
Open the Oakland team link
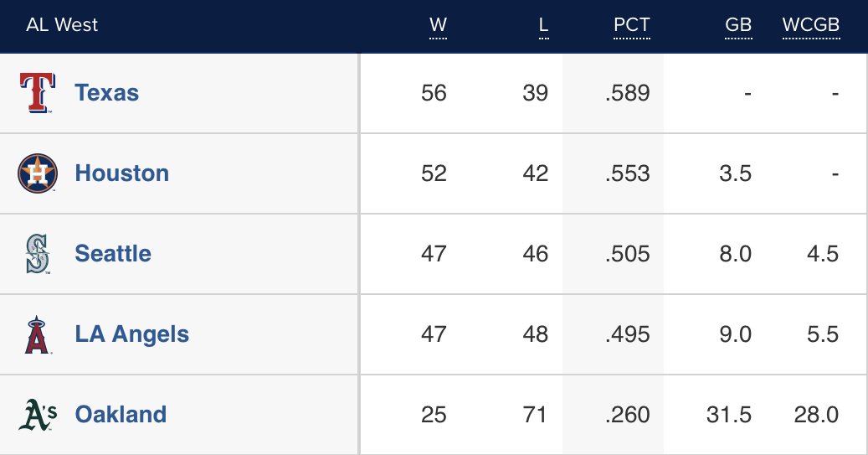(x=121, y=415)
